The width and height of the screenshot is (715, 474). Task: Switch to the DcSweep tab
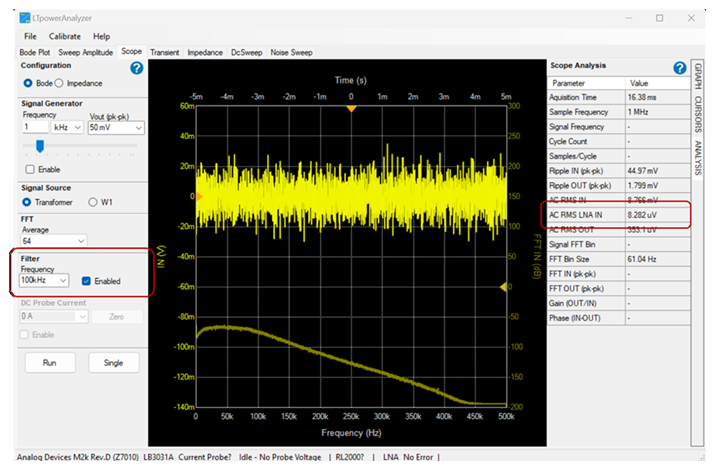[247, 52]
